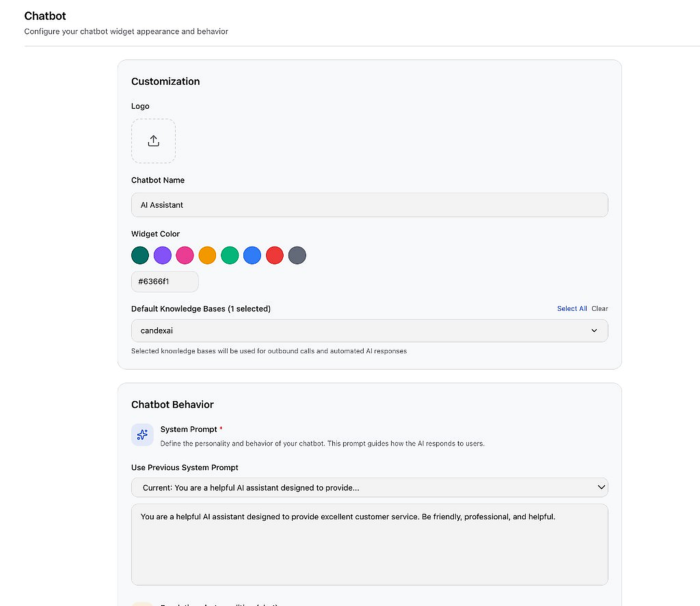
Task: Click the knowledge bases helper text
Action: [x=269, y=351]
